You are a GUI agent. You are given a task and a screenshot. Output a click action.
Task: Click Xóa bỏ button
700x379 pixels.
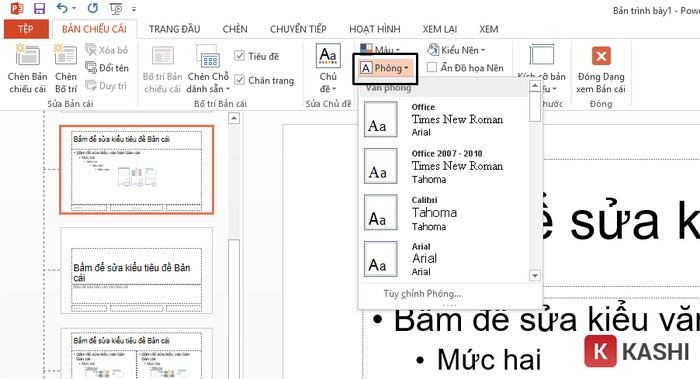click(x=107, y=50)
